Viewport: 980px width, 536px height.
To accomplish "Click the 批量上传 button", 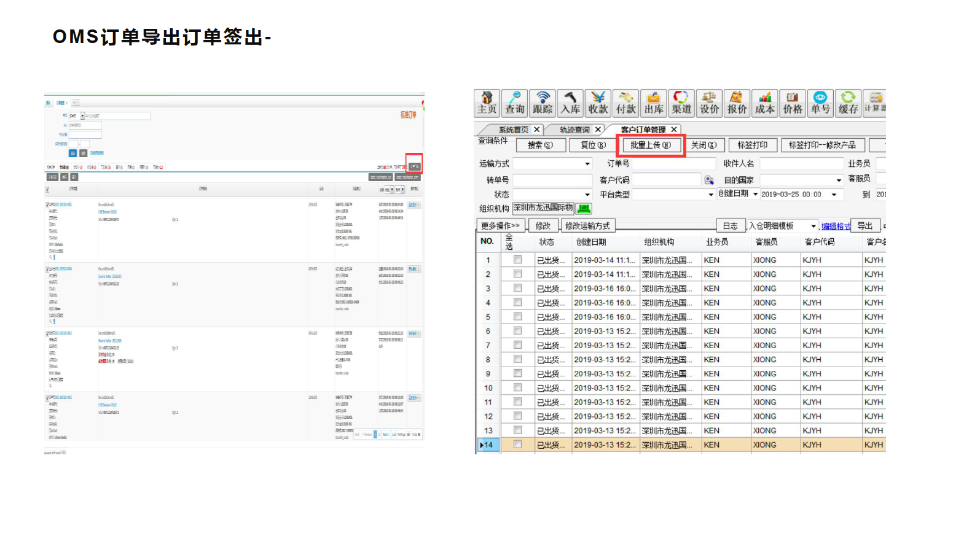I will (651, 146).
